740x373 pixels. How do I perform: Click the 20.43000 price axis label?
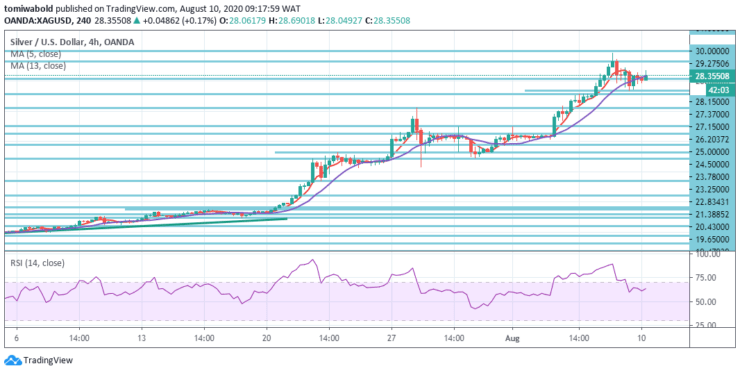coord(713,227)
